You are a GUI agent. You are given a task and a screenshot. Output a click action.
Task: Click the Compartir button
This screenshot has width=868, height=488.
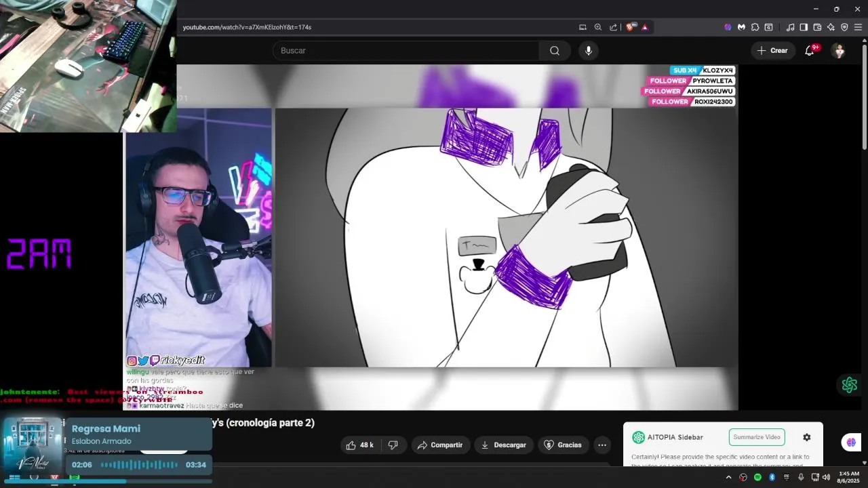(441, 445)
